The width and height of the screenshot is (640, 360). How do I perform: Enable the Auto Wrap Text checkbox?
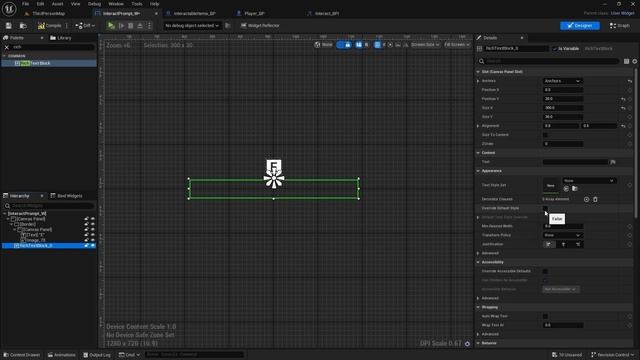click(545, 316)
